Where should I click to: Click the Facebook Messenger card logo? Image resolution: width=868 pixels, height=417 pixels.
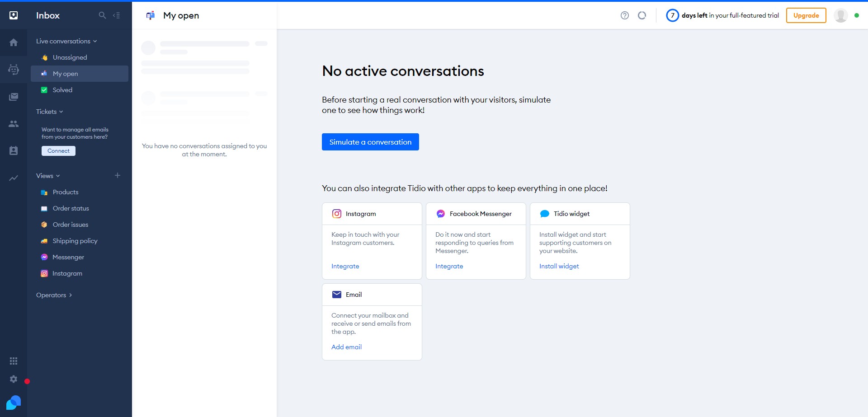click(x=441, y=214)
